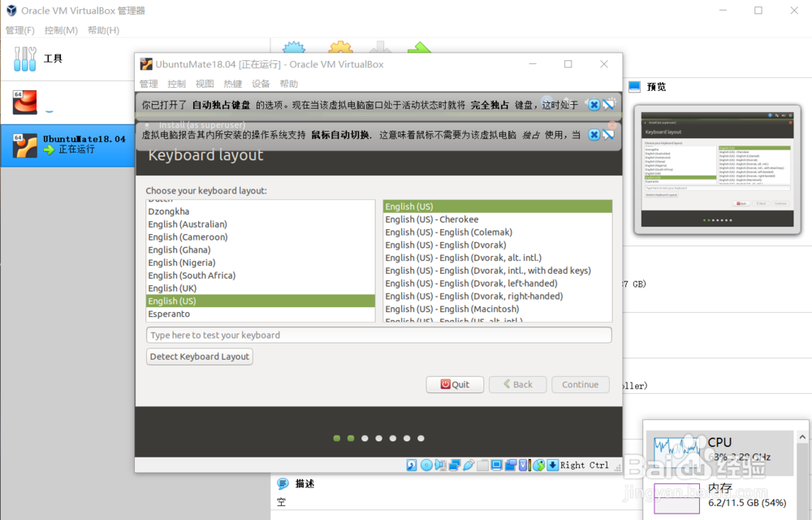Click the audio status icon in VM status bar

[x=441, y=465]
